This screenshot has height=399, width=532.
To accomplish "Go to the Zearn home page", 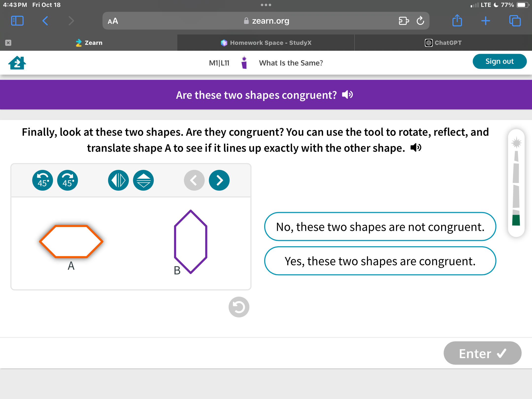I will tap(17, 63).
